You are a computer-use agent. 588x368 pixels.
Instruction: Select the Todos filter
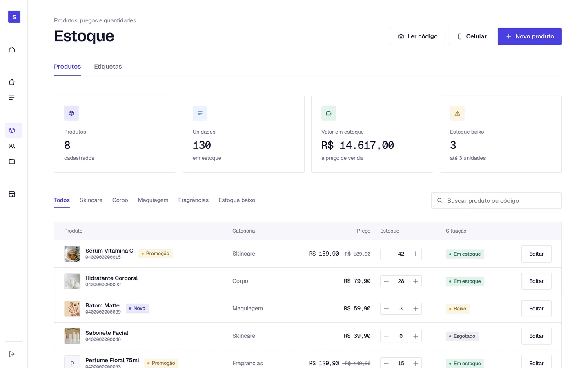(62, 200)
